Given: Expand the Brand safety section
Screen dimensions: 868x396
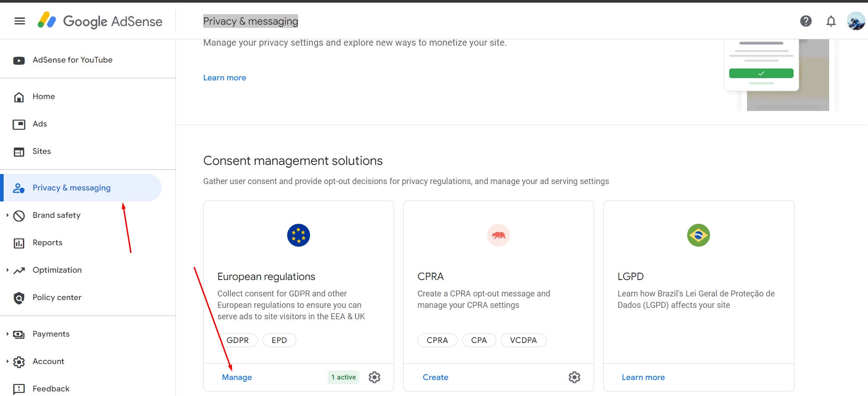Looking at the screenshot, I should click(7, 215).
